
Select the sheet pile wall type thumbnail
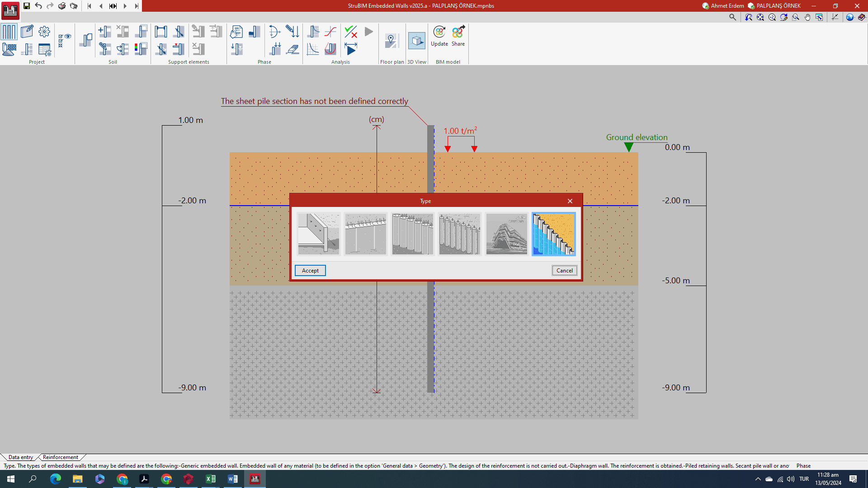[x=554, y=234]
